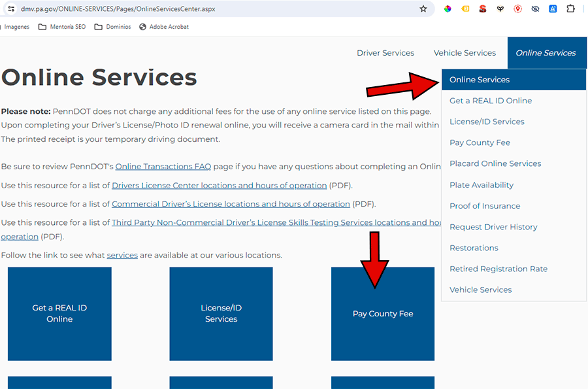Image resolution: width=588 pixels, height=389 pixels.
Task: Open the Online Transactions FAQ link
Action: (163, 167)
